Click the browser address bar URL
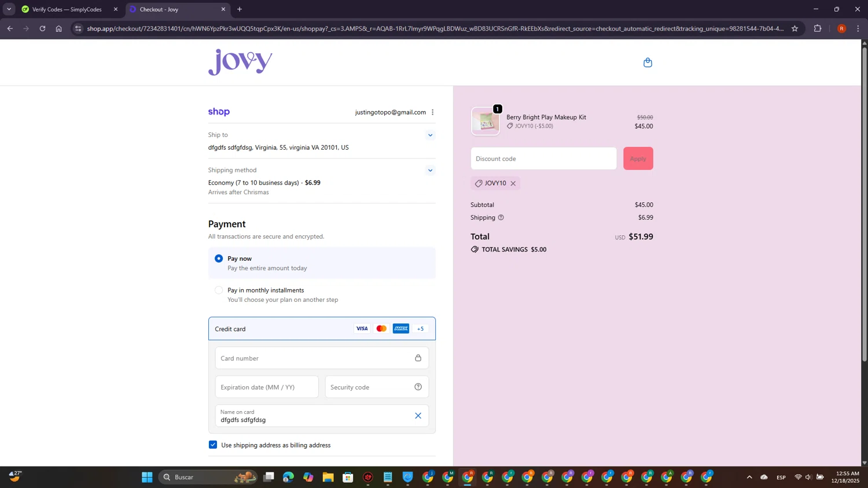Image resolution: width=868 pixels, height=488 pixels. click(x=435, y=28)
